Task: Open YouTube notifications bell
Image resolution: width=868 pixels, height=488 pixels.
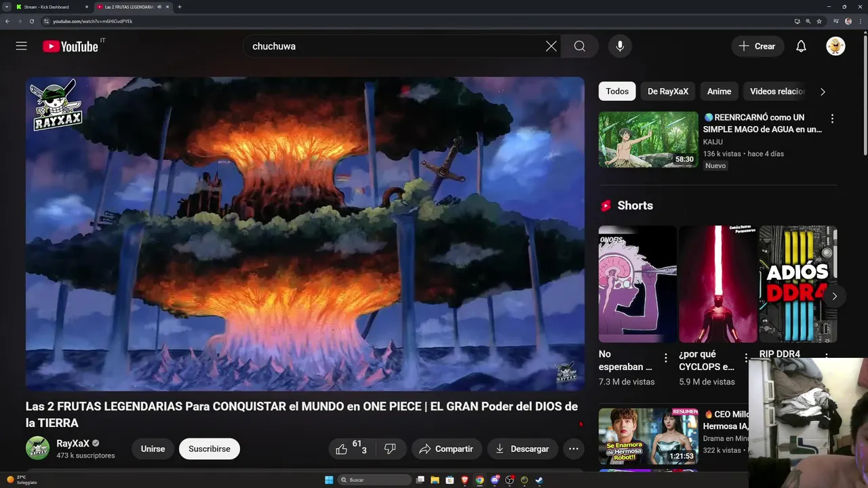Action: point(801,46)
